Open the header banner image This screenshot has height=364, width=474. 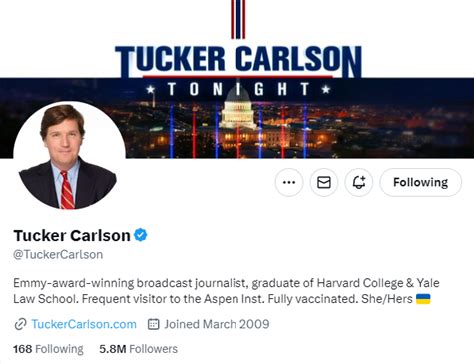(x=237, y=79)
